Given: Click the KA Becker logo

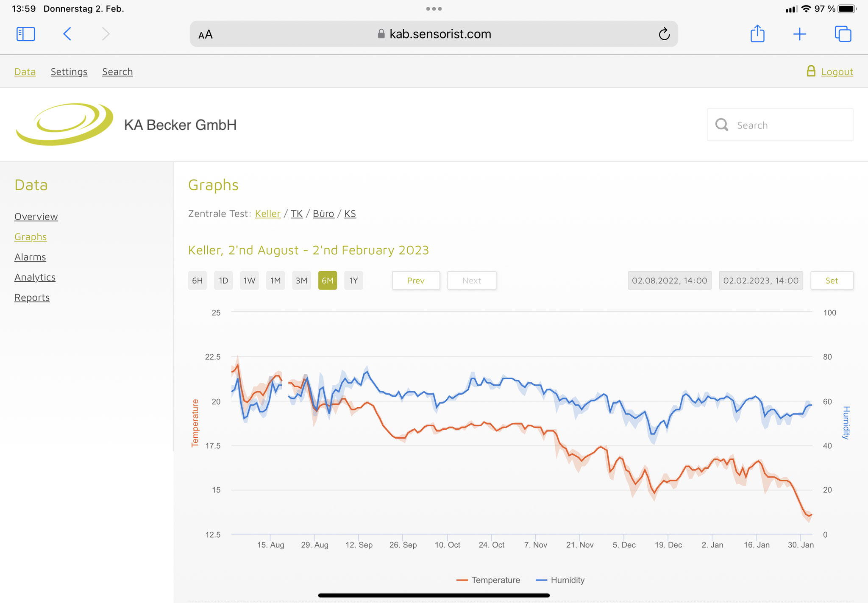Looking at the screenshot, I should click(64, 125).
